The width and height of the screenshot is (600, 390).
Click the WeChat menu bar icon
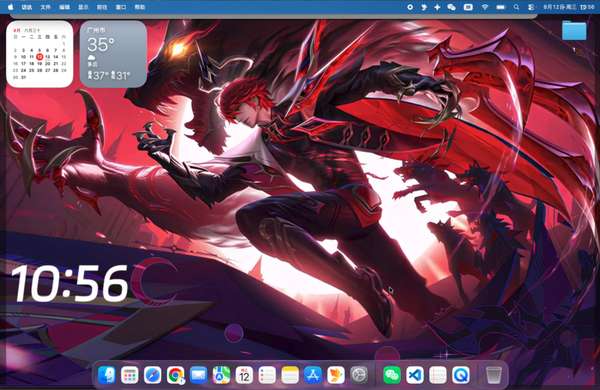click(452, 7)
